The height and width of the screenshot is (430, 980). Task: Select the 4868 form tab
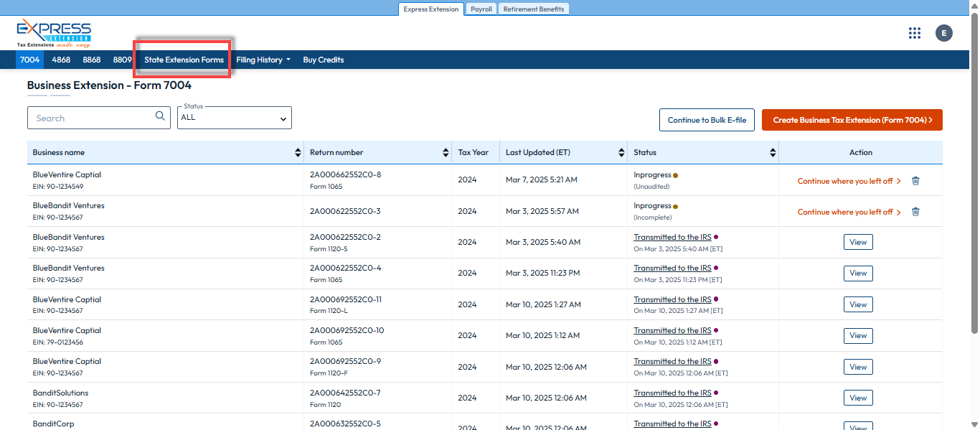click(x=61, y=60)
